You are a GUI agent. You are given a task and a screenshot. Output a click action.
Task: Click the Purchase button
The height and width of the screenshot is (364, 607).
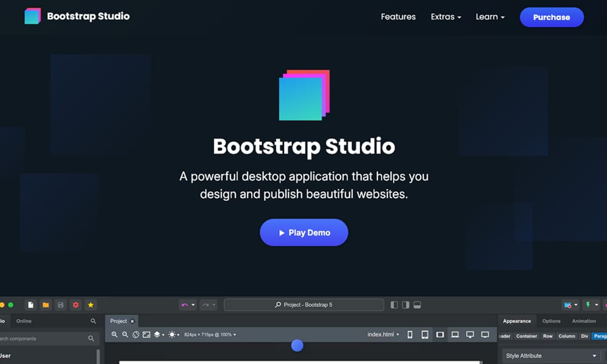(x=552, y=17)
